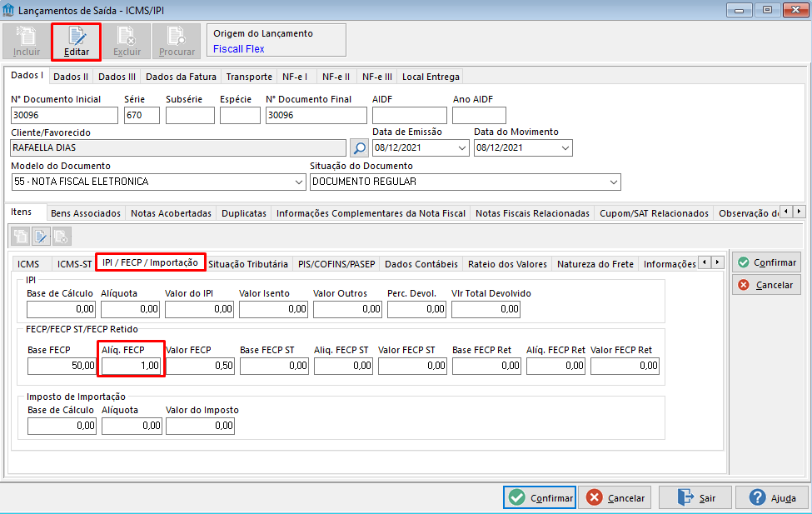Switch to the Dados II tab
The height and width of the screenshot is (514, 812).
point(71,77)
